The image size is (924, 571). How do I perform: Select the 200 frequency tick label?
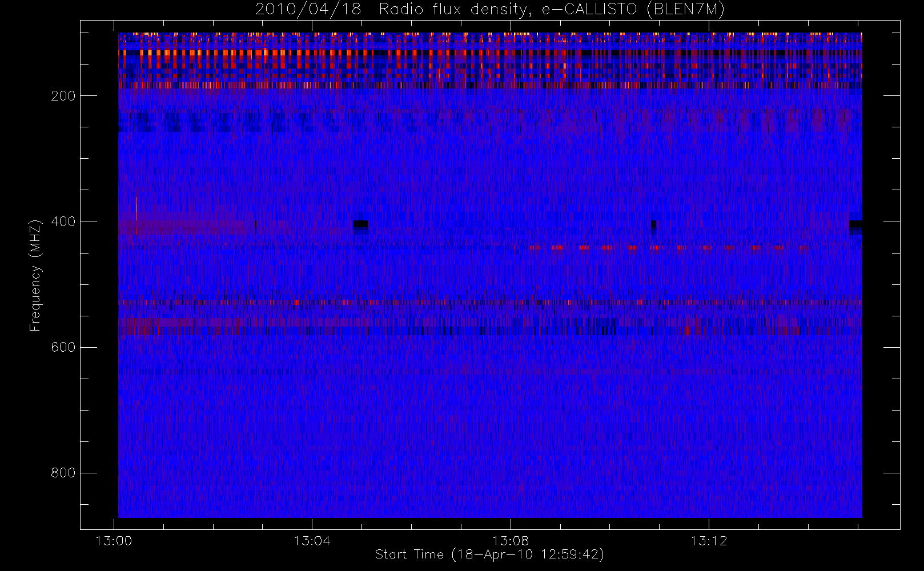pyautogui.click(x=63, y=96)
